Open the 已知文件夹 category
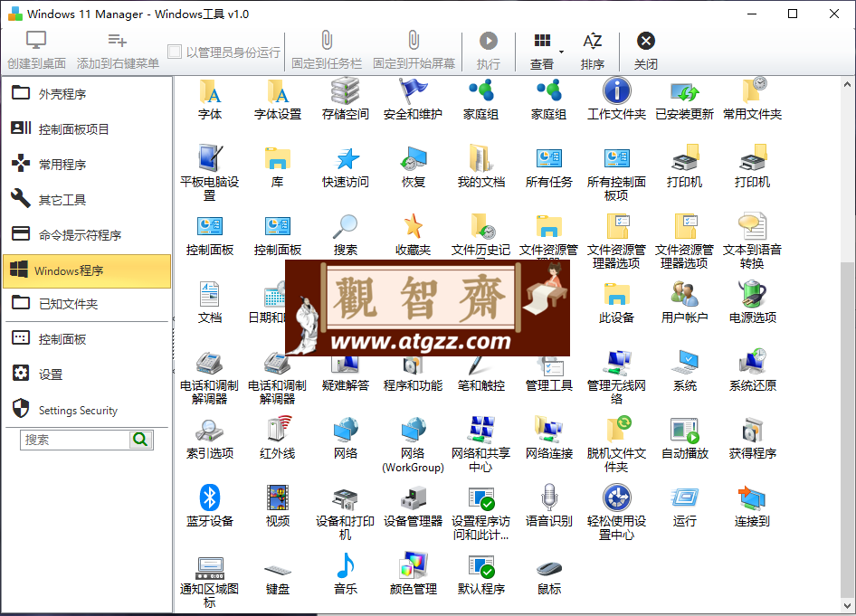This screenshot has height=616, width=856. point(88,304)
